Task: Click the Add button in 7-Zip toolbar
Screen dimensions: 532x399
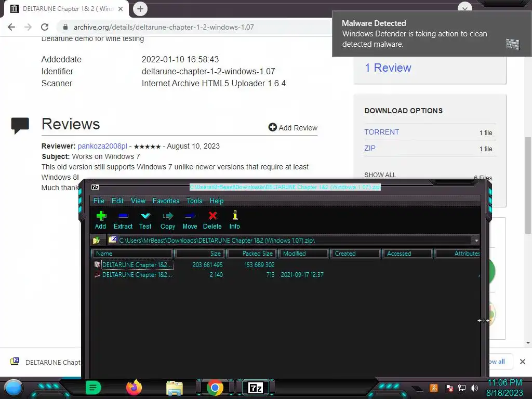Action: (100, 220)
